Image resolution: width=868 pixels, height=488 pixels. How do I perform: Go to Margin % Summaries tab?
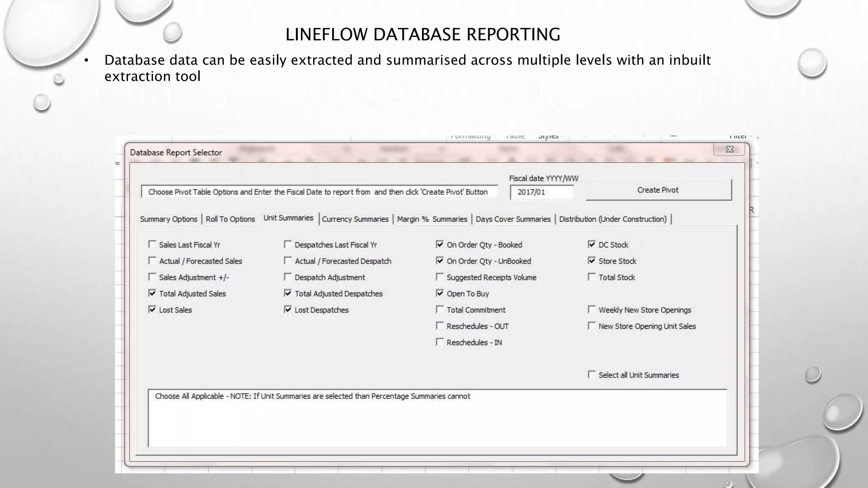[x=432, y=219]
